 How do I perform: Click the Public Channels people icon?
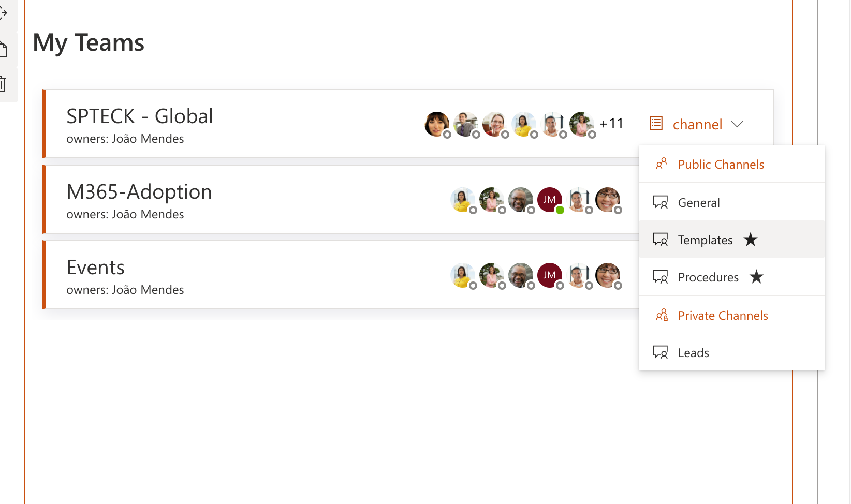[661, 164]
